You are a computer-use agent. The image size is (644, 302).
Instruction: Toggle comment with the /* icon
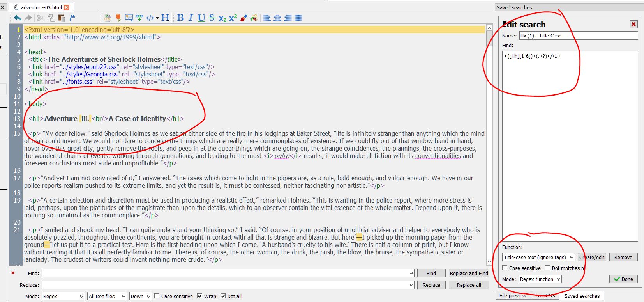[72, 18]
